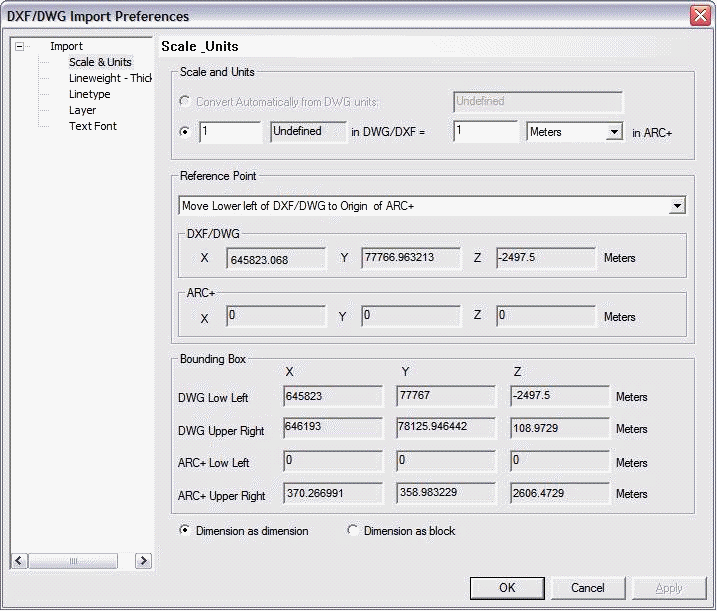
Task: Click the OK button
Action: point(507,588)
